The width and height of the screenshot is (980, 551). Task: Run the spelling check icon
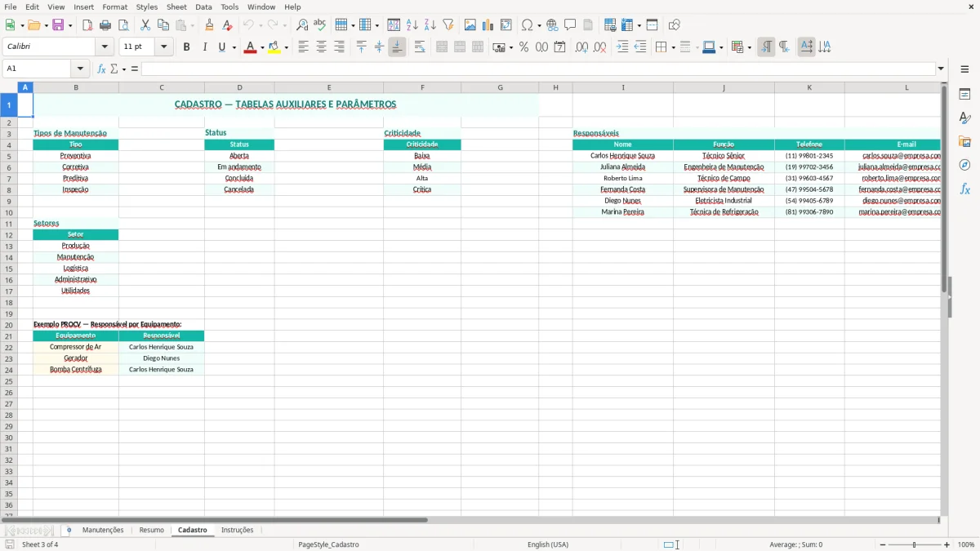tap(320, 25)
